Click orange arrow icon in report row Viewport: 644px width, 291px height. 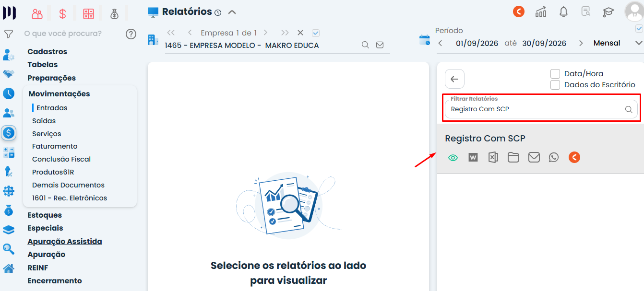click(574, 157)
